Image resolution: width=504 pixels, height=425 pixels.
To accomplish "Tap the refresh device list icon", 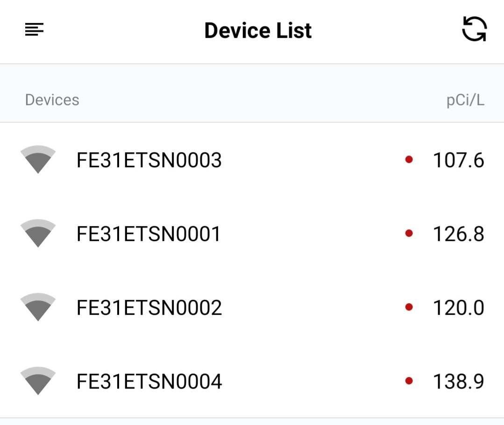I will point(475,29).
